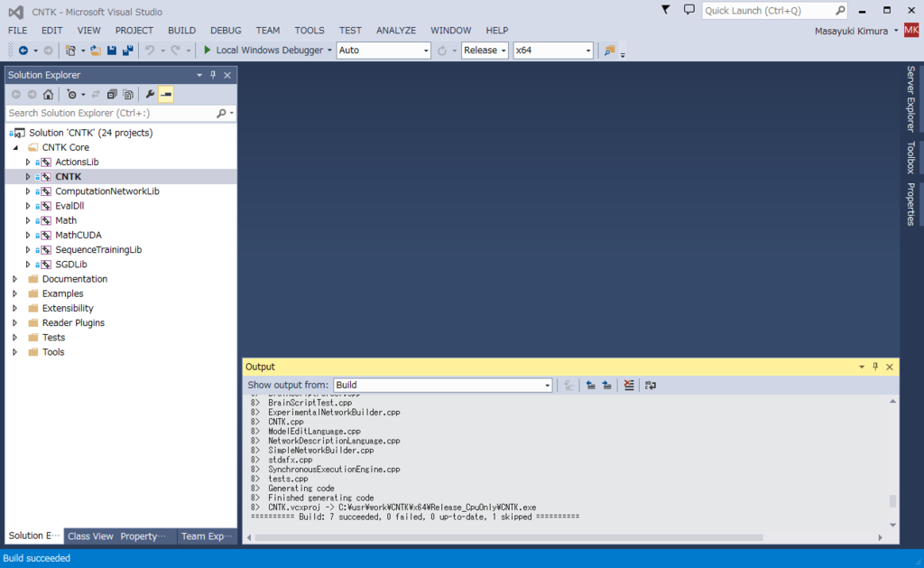Click the Output vertical scrollbar thumb

pos(892,501)
